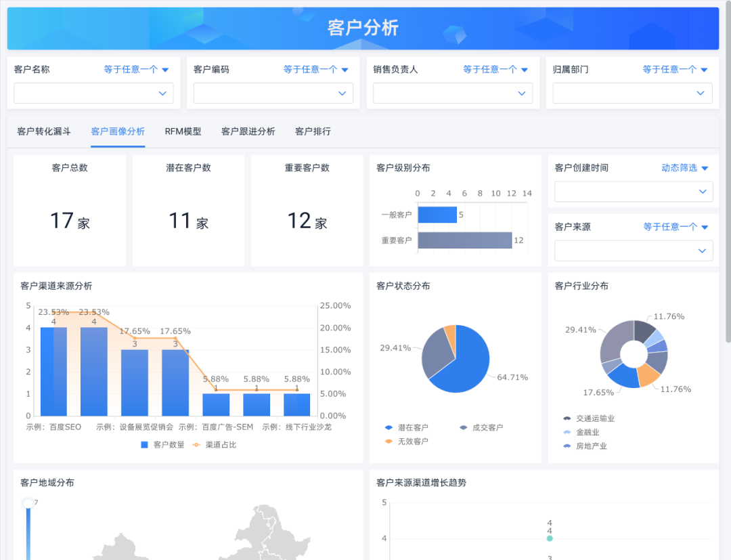The width and height of the screenshot is (731, 560).
Task: Open the 客户名称 value dropdown box
Action: (93, 93)
